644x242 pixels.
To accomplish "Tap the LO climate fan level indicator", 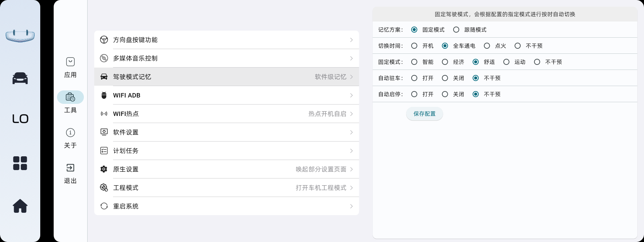I will coord(20,119).
